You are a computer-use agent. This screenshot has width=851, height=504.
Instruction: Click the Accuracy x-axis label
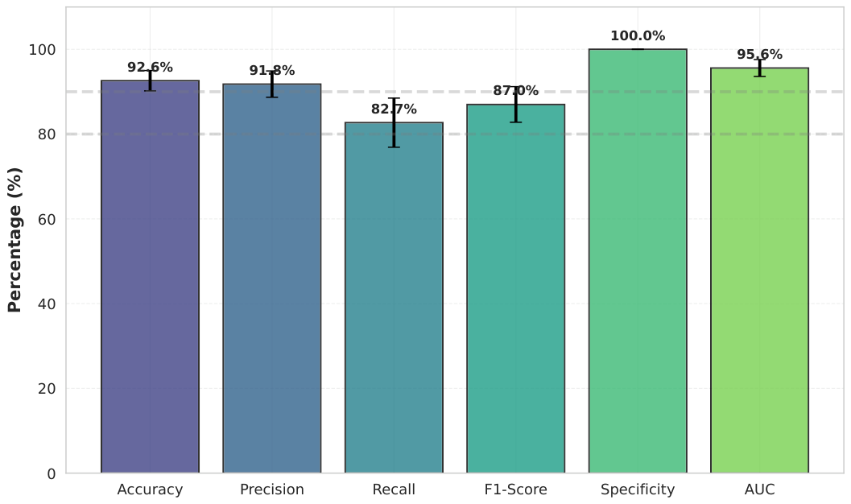point(150,490)
